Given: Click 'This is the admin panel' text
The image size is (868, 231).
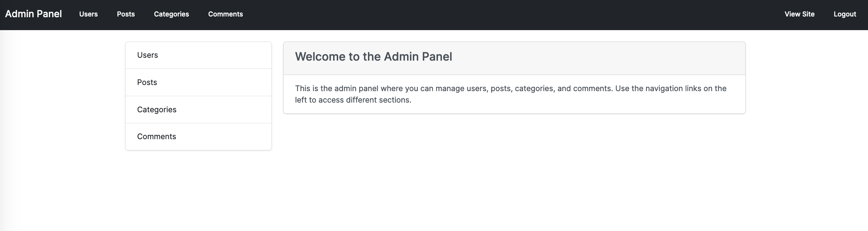Looking at the screenshot, I should tap(336, 89).
